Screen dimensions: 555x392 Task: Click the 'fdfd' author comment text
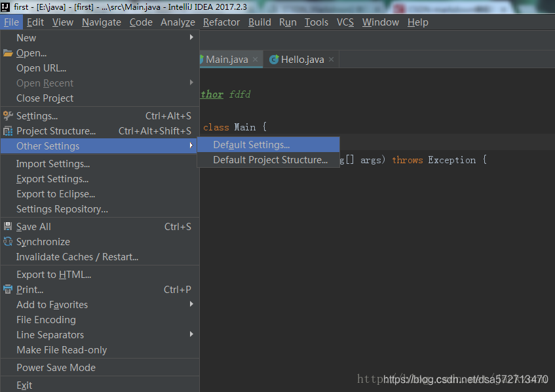click(x=240, y=94)
